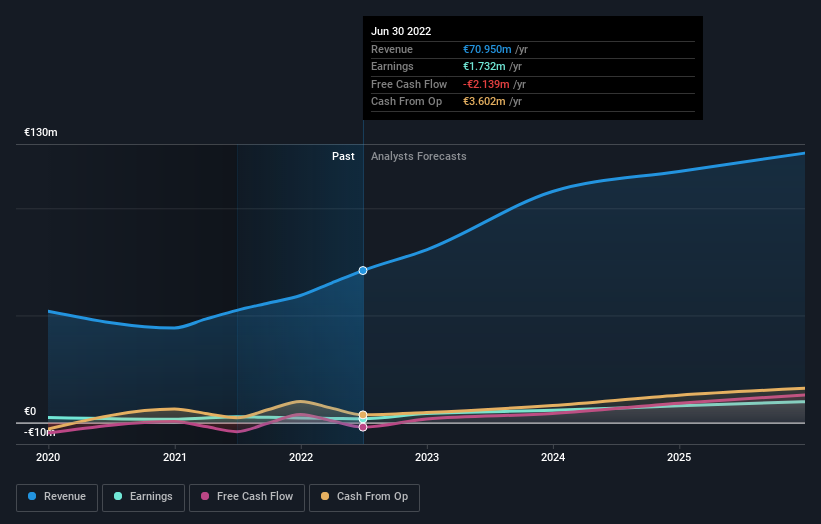Click the 'Past' label on chart
Viewport: 821px width, 524px height.
tap(343, 156)
